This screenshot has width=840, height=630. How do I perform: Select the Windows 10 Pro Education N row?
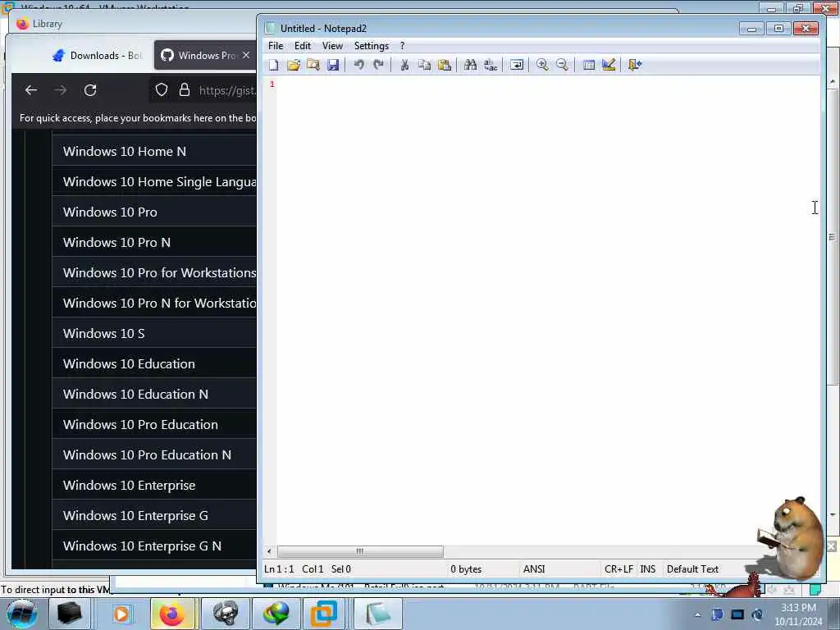click(x=154, y=454)
